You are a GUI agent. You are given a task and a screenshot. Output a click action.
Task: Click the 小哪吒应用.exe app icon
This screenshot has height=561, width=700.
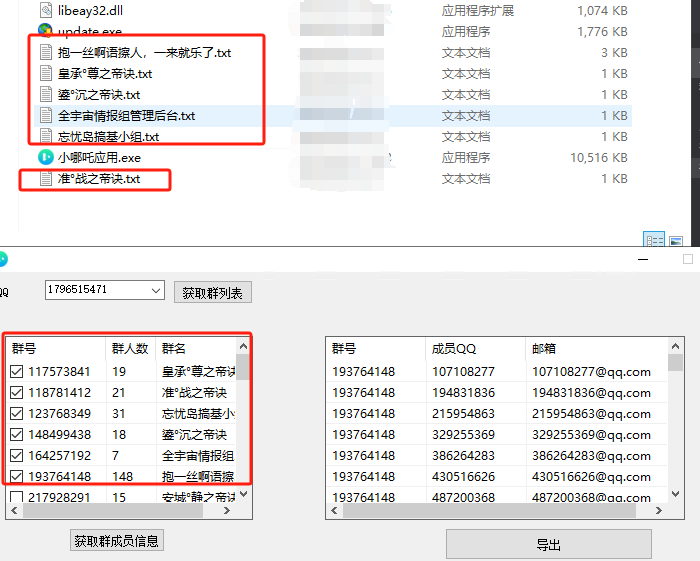click(46, 157)
